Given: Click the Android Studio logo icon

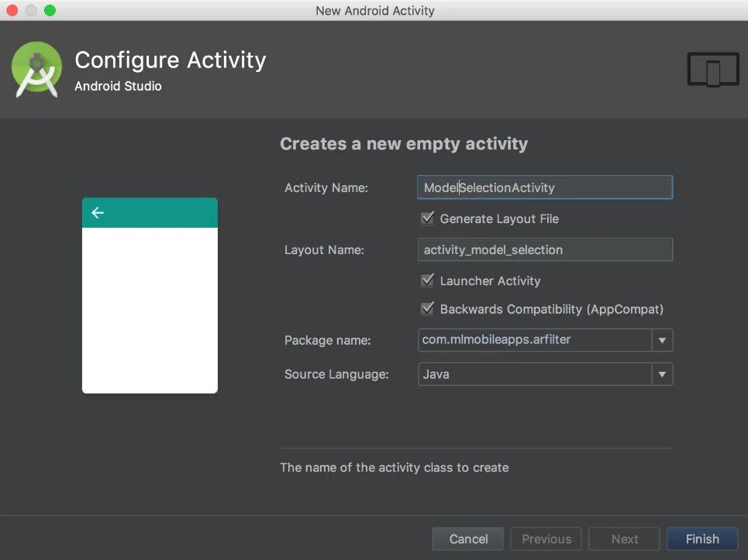Looking at the screenshot, I should (x=36, y=70).
